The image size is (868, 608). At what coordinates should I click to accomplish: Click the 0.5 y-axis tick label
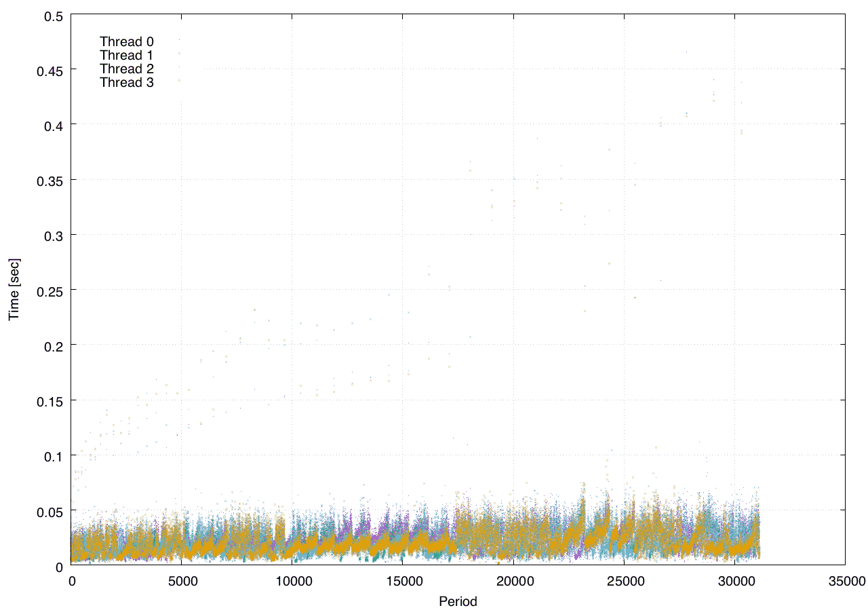click(x=53, y=15)
